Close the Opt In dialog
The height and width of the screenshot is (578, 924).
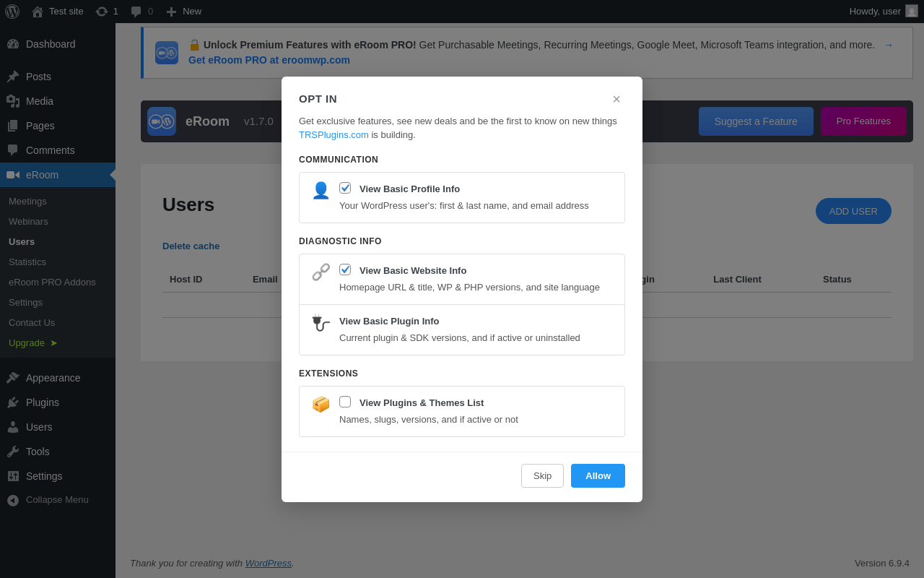tap(616, 99)
